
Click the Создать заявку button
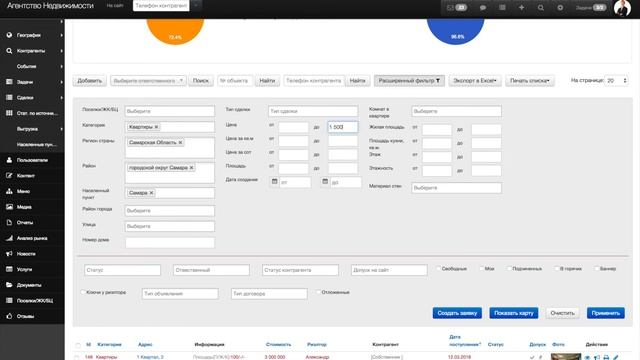tap(457, 313)
